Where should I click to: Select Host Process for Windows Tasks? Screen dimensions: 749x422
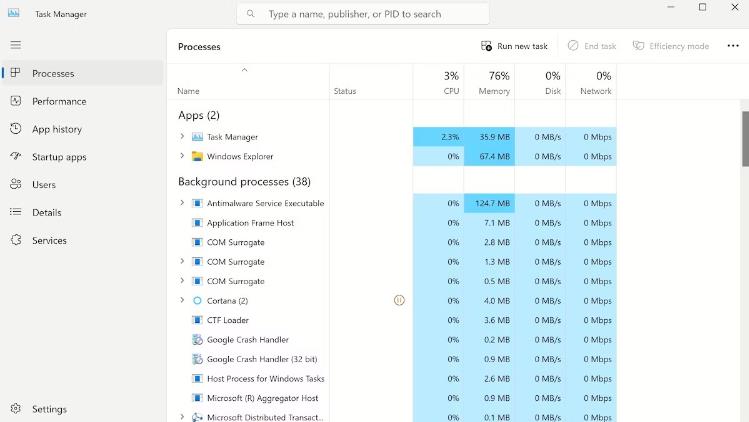(392, 379)
